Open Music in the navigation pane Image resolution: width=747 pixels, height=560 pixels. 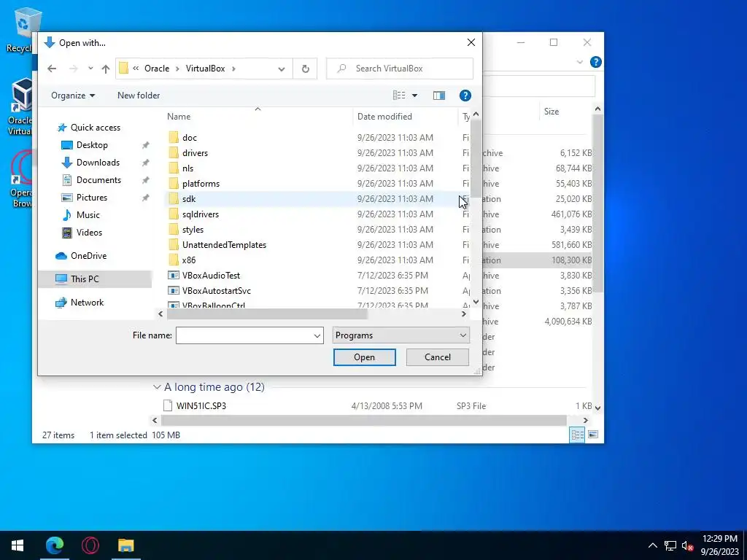tap(88, 215)
